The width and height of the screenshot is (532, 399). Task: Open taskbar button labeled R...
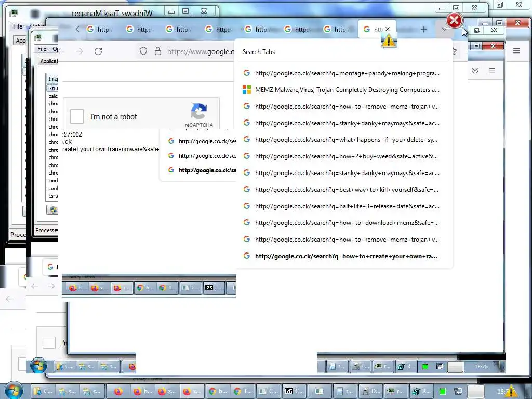click(421, 392)
